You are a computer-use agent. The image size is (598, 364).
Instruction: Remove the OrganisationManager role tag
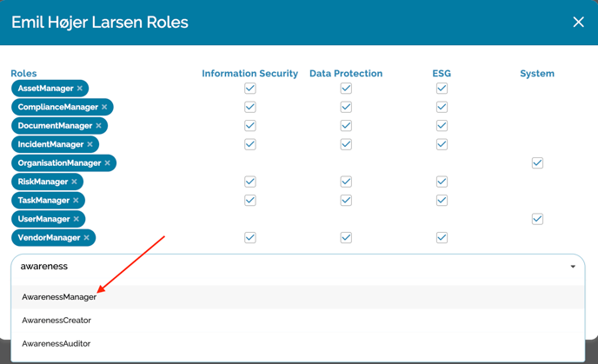point(108,163)
